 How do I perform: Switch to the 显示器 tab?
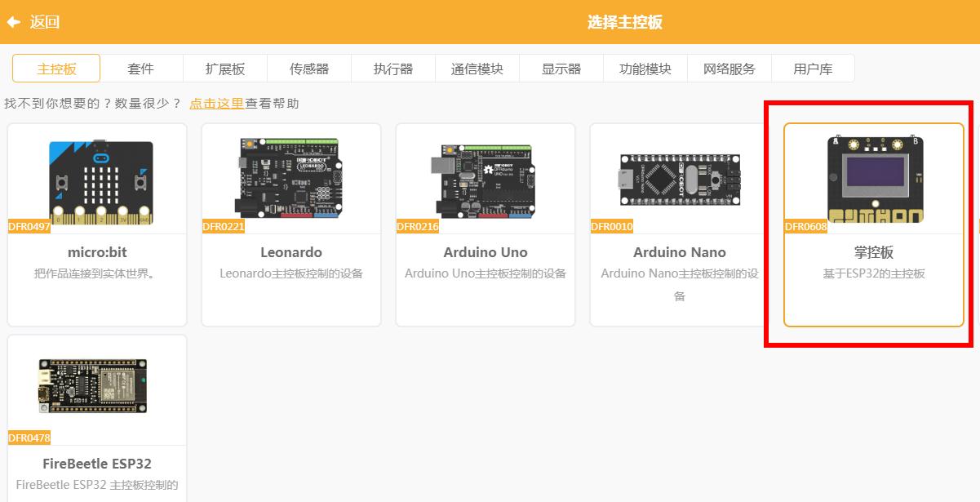561,69
